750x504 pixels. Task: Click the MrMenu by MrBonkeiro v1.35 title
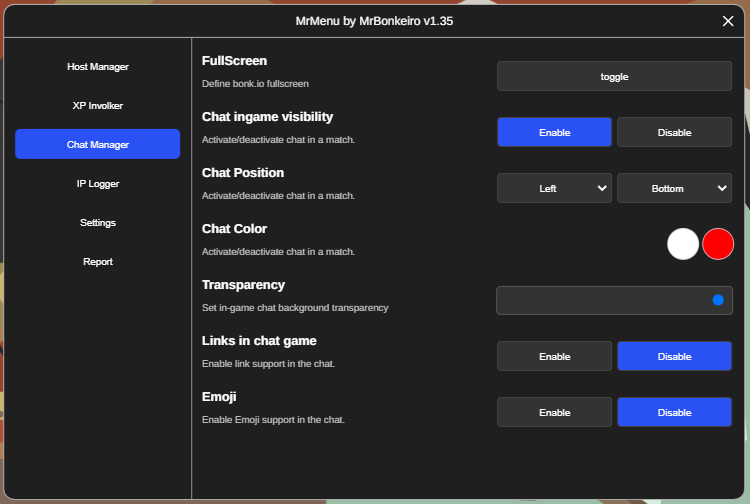coord(374,21)
